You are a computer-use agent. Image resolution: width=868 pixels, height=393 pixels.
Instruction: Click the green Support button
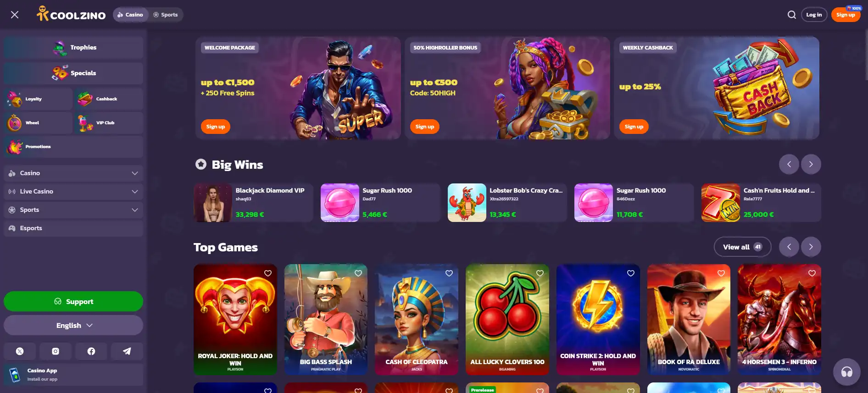73,301
